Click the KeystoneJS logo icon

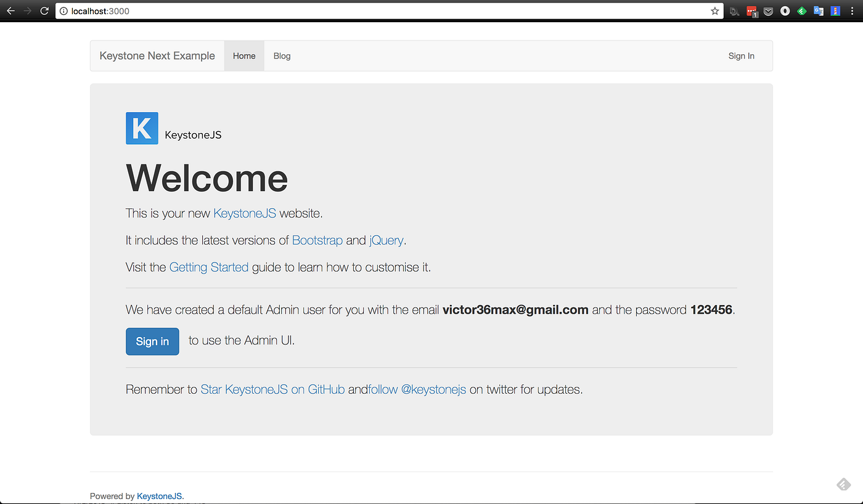[x=142, y=128]
